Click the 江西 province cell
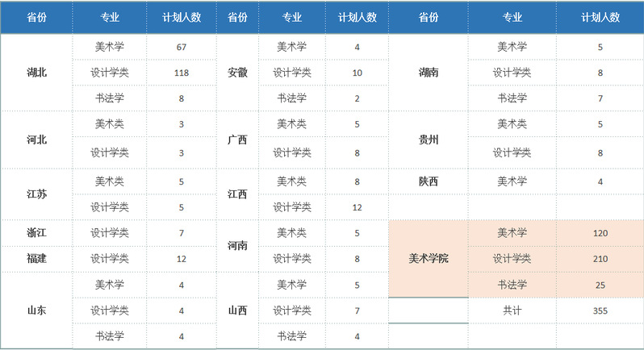The height and width of the screenshot is (350, 644). 237,194
